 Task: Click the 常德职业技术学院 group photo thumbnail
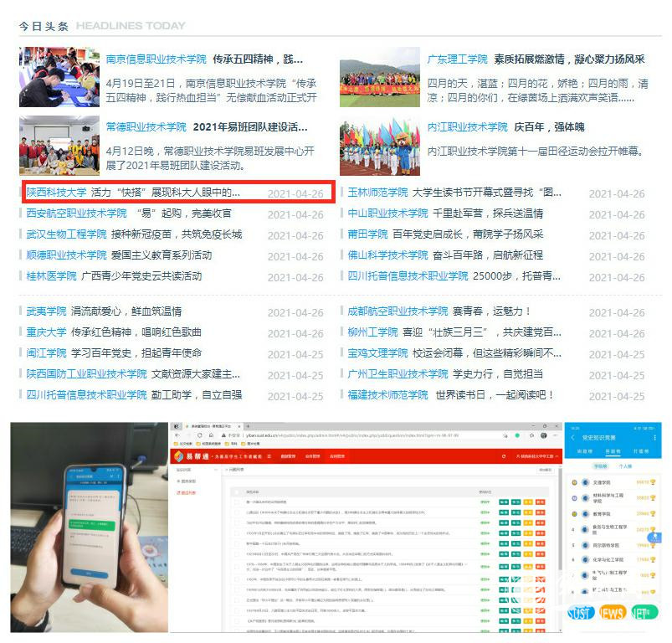click(59, 145)
